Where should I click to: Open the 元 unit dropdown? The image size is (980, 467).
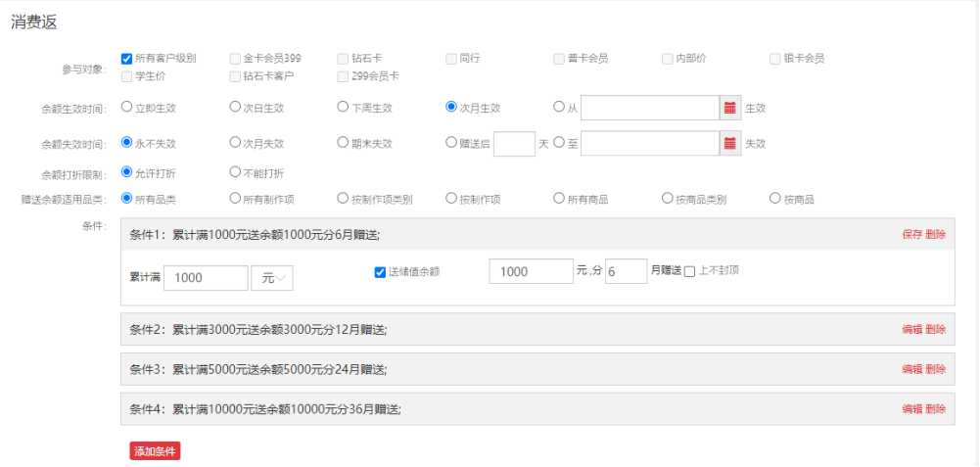click(x=272, y=278)
